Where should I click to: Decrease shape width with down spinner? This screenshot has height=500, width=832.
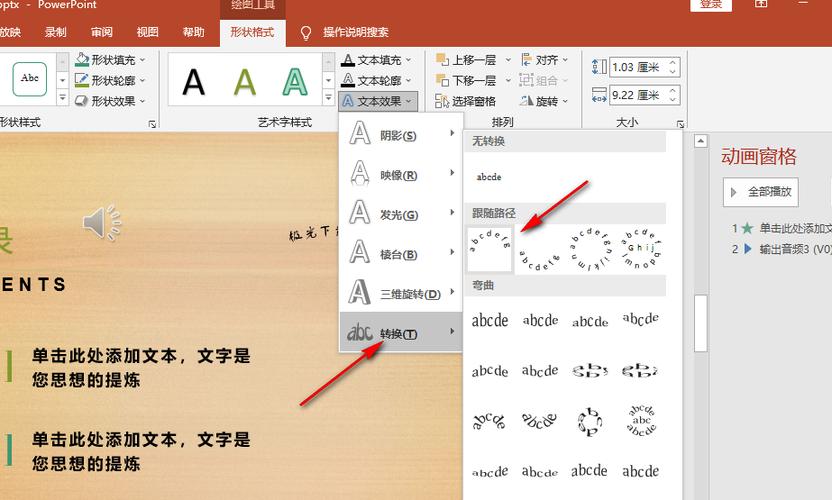coord(673,100)
